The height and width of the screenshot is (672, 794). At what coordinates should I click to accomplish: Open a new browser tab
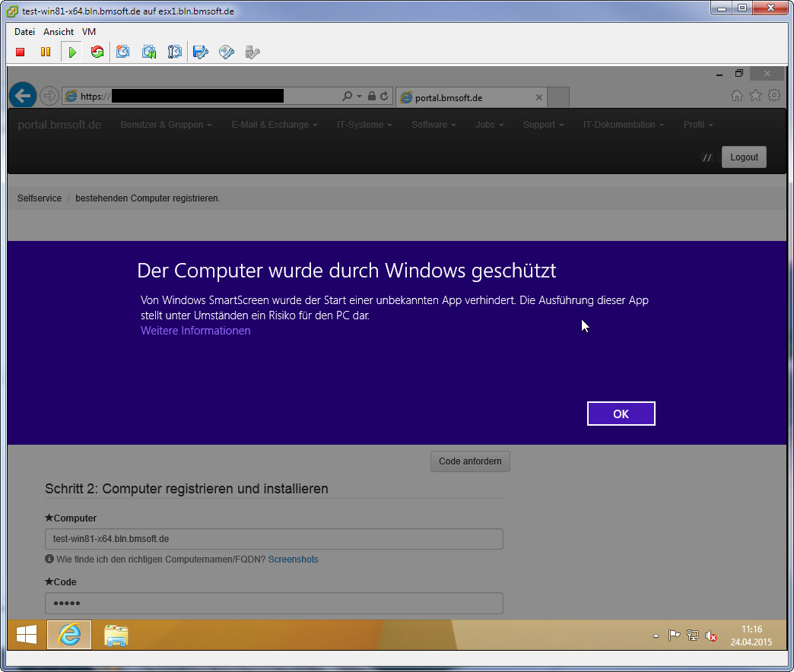coord(558,97)
